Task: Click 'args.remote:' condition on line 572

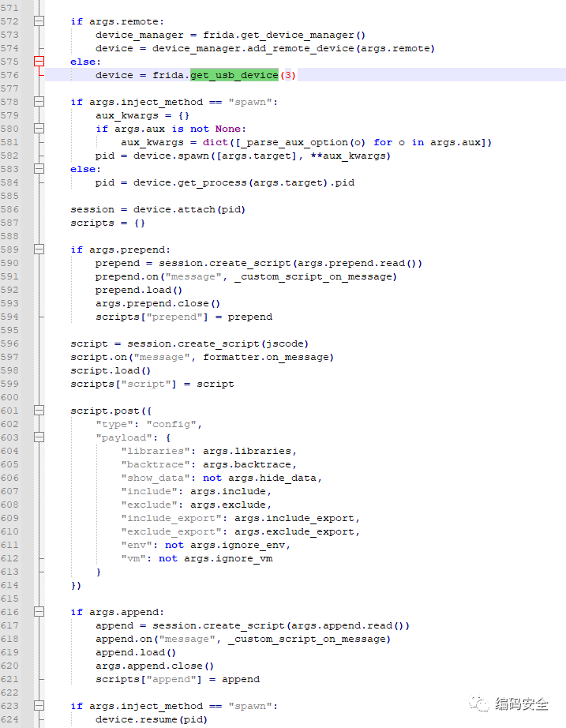Action: (x=126, y=22)
